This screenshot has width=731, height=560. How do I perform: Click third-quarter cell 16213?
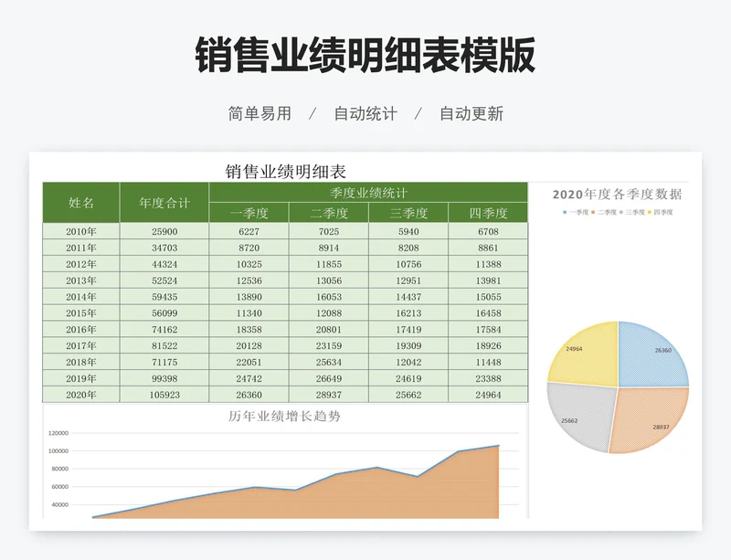(408, 312)
